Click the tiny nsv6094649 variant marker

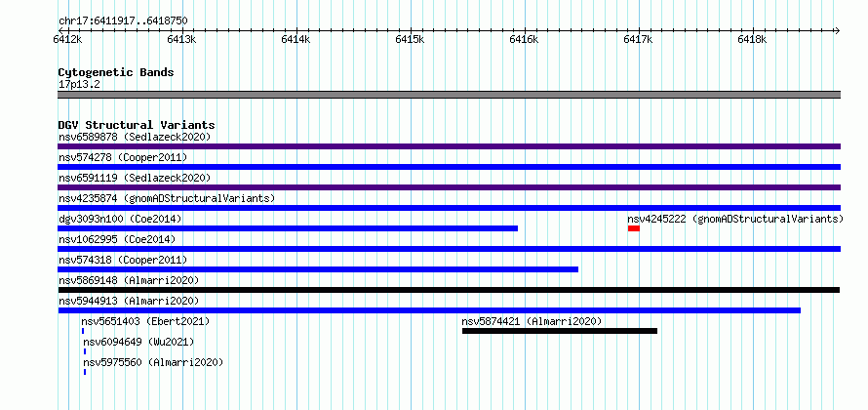coord(85,351)
